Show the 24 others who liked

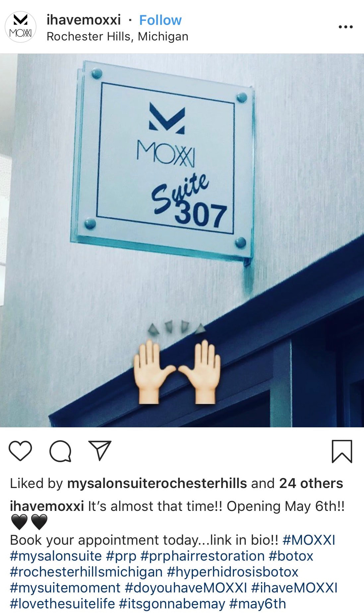pyautogui.click(x=311, y=483)
